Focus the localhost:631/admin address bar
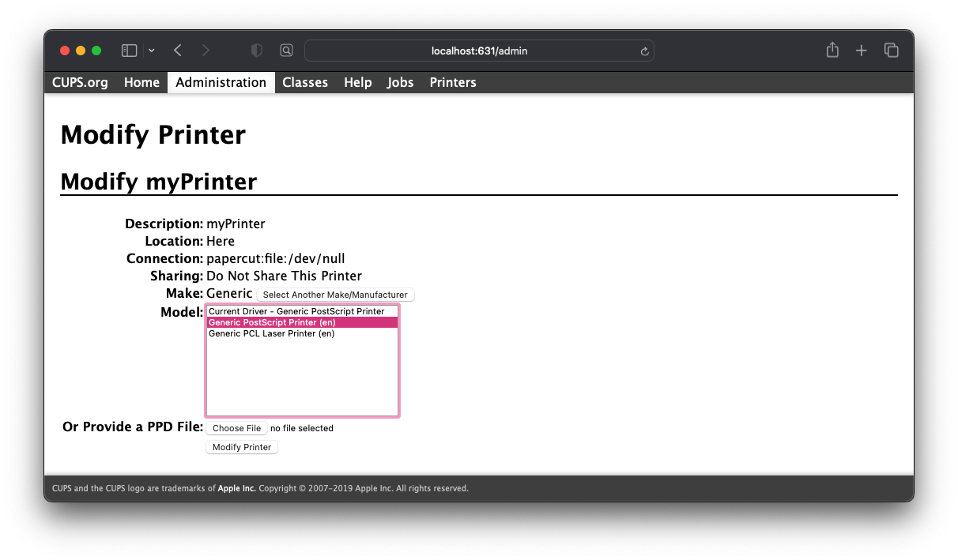 coord(479,51)
